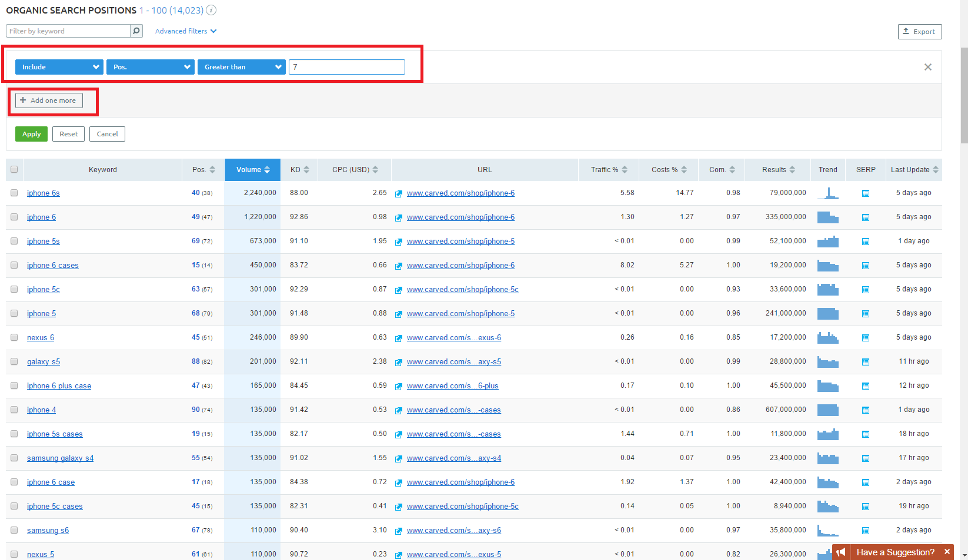View SERP snapshot icon for iphone 6s
The width and height of the screenshot is (968, 560).
tap(866, 193)
